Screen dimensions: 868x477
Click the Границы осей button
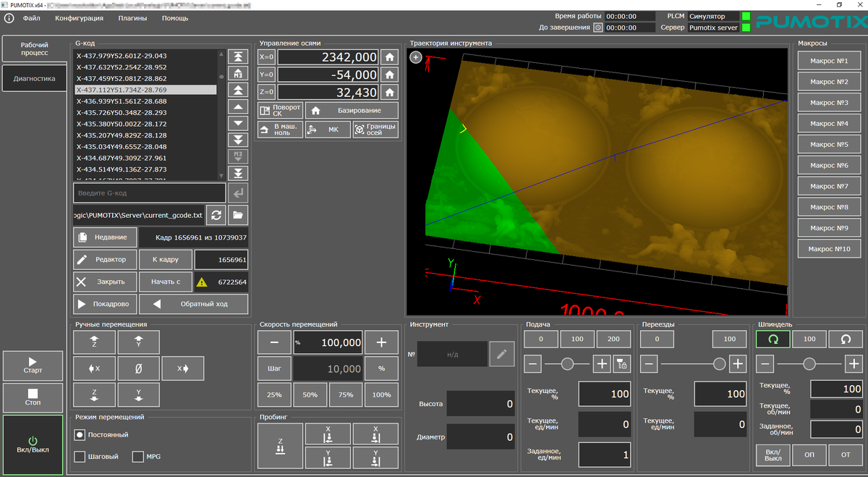coord(375,130)
